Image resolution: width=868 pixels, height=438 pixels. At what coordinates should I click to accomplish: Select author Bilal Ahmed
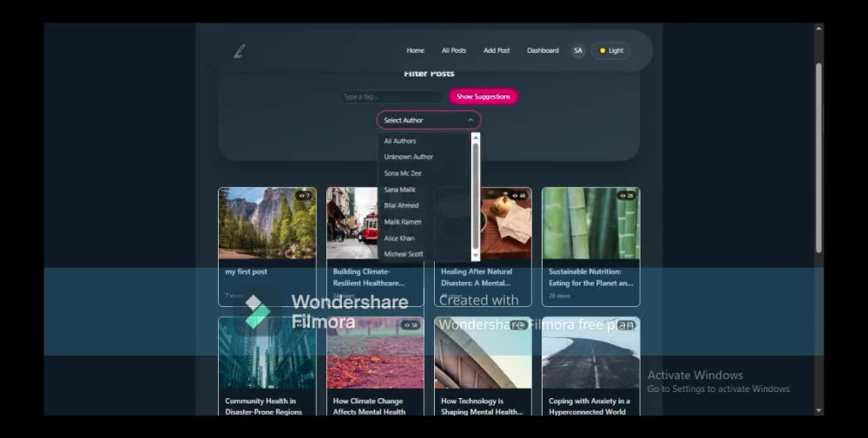(401, 206)
